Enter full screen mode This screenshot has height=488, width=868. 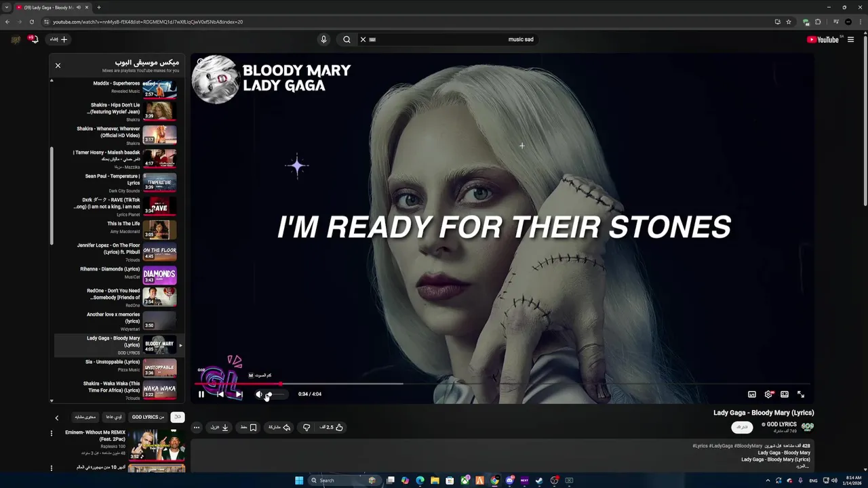(801, 394)
